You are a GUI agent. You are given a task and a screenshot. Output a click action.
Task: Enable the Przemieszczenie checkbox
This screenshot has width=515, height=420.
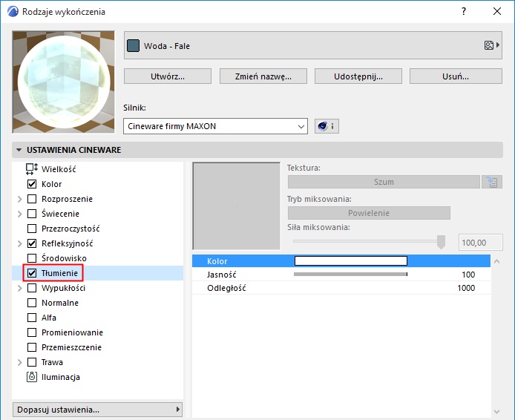(32, 347)
